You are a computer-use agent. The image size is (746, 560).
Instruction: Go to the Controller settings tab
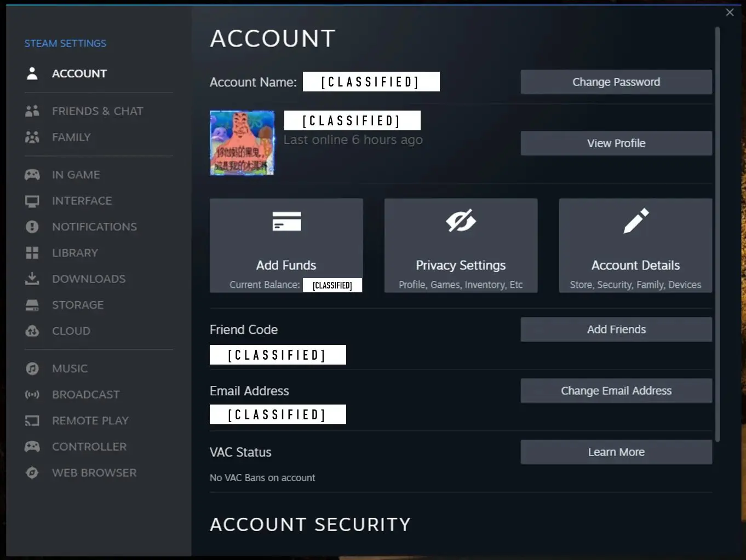coord(89,447)
